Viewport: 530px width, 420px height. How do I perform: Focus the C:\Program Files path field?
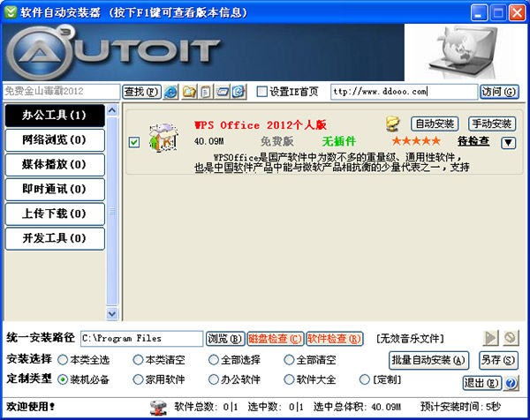coord(141,338)
